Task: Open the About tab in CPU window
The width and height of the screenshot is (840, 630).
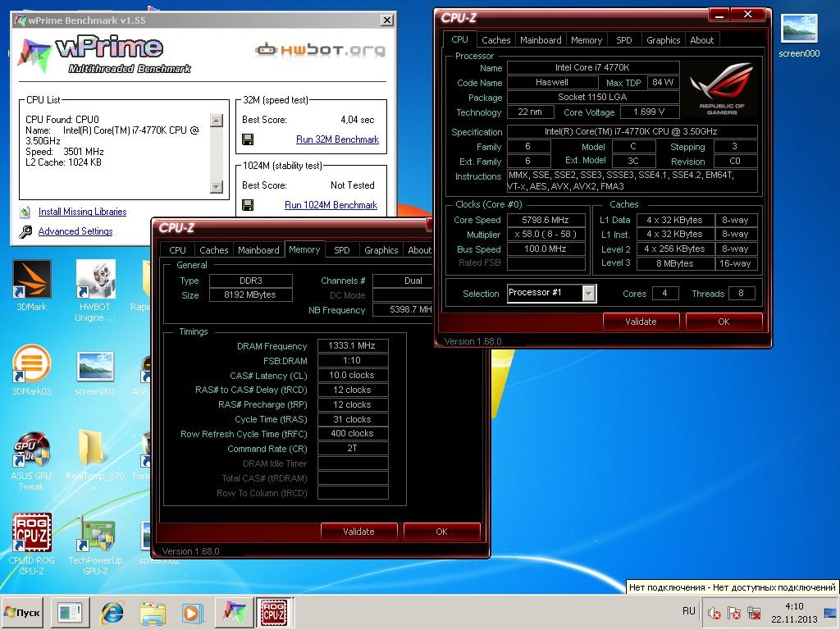Action: (702, 40)
